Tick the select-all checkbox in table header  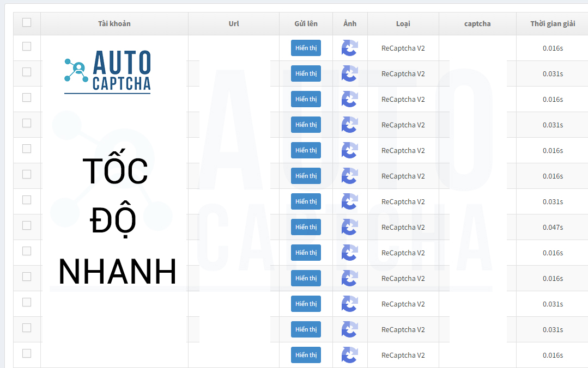pyautogui.click(x=27, y=22)
